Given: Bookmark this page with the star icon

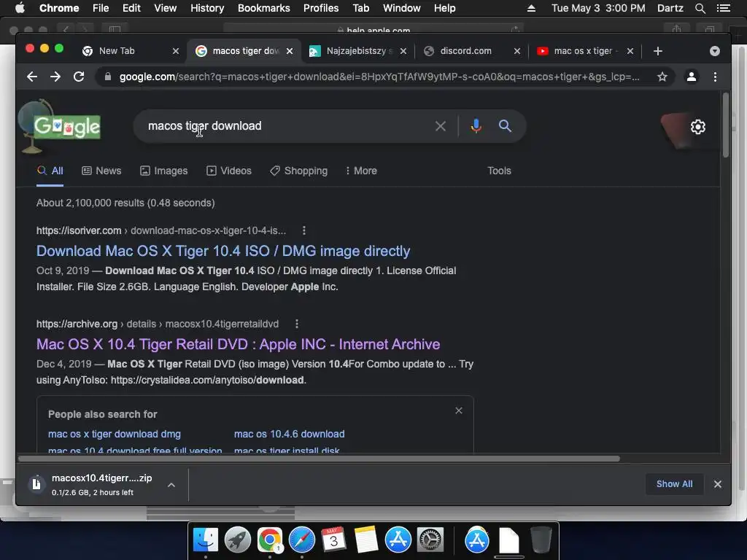Looking at the screenshot, I should (x=662, y=77).
